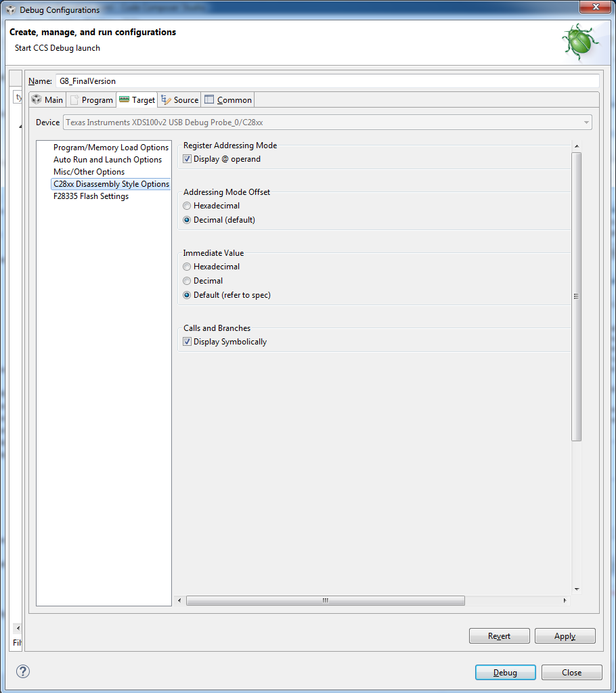616x693 pixels.
Task: Select Hexadecimal for Addressing Mode Offset
Action: 186,205
